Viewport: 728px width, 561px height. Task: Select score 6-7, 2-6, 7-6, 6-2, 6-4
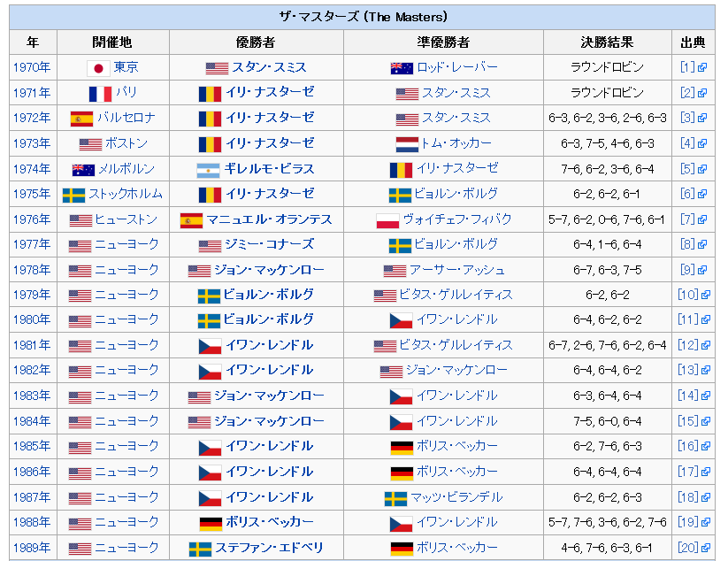tap(607, 346)
